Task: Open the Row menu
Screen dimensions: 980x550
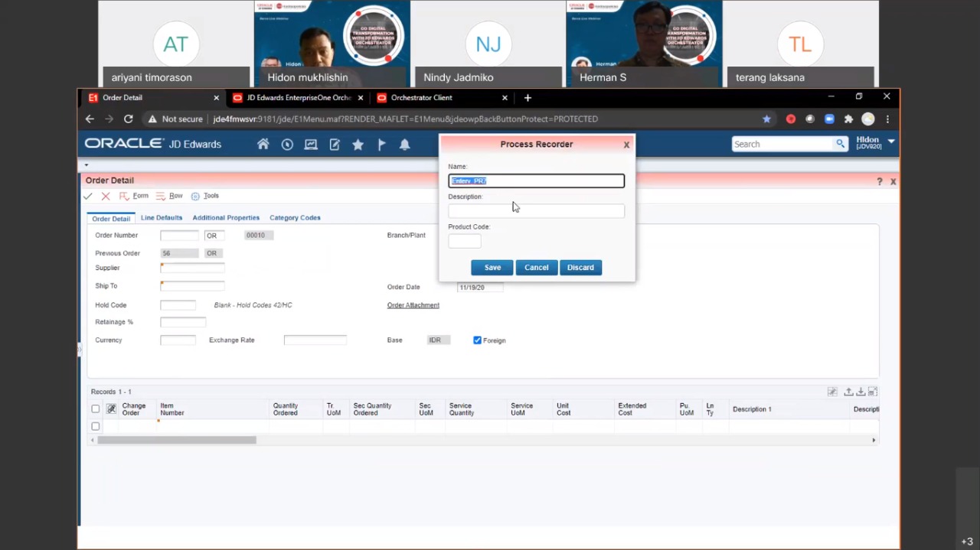Action: pos(169,197)
